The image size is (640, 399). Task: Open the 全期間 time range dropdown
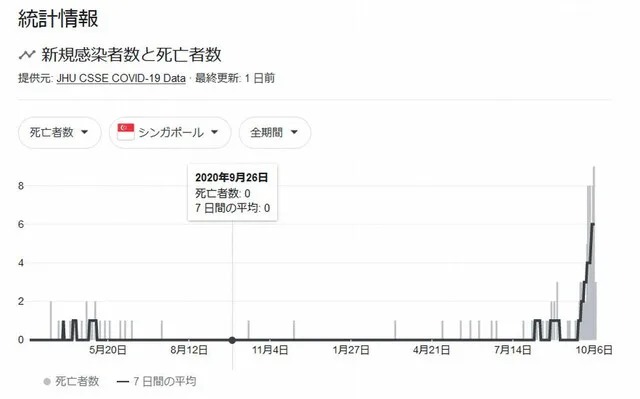[x=275, y=133]
